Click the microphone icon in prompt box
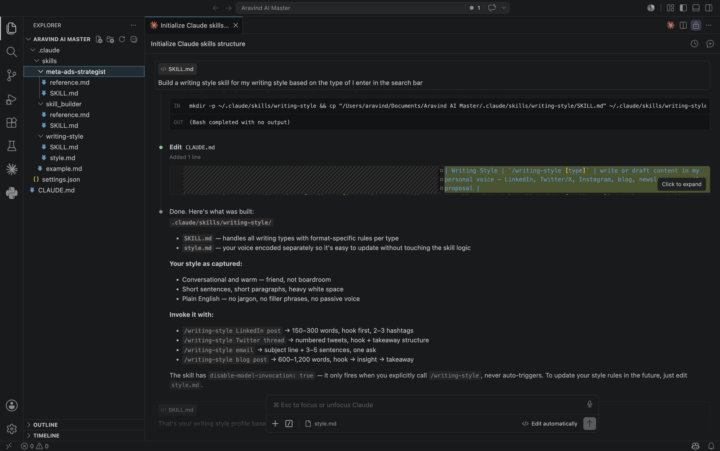 (x=590, y=404)
